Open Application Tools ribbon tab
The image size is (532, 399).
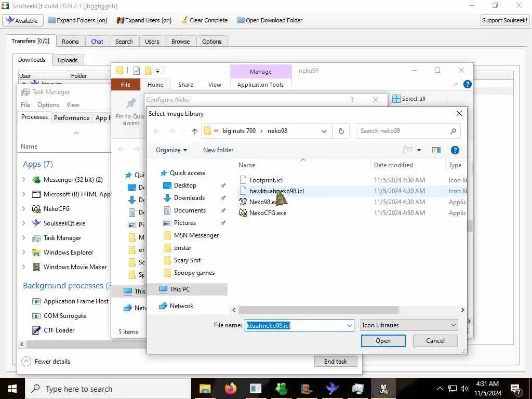[x=260, y=85]
